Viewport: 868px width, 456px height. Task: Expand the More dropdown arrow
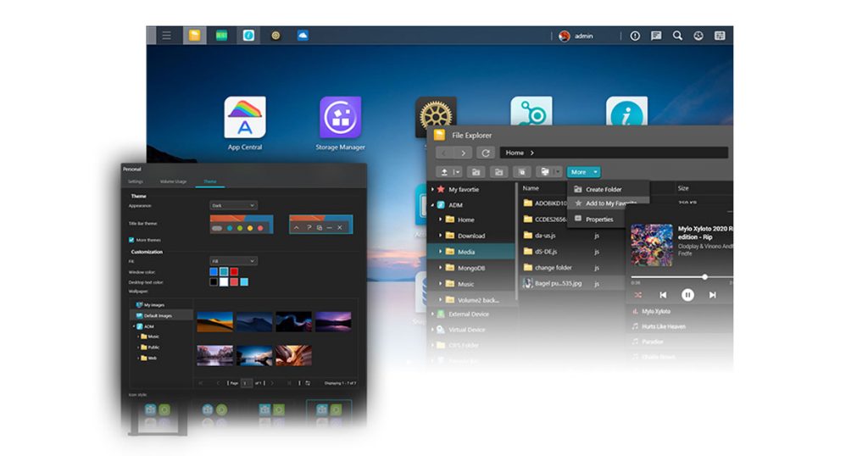595,172
